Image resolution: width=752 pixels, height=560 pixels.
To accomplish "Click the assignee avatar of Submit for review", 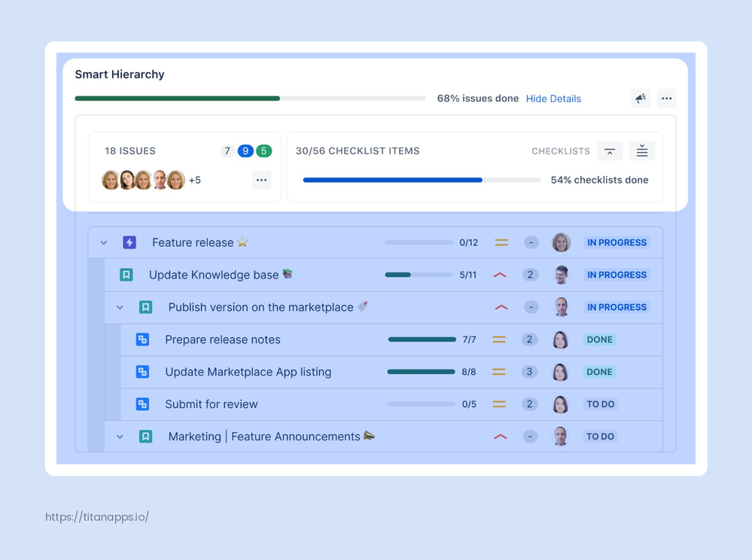I will click(561, 404).
